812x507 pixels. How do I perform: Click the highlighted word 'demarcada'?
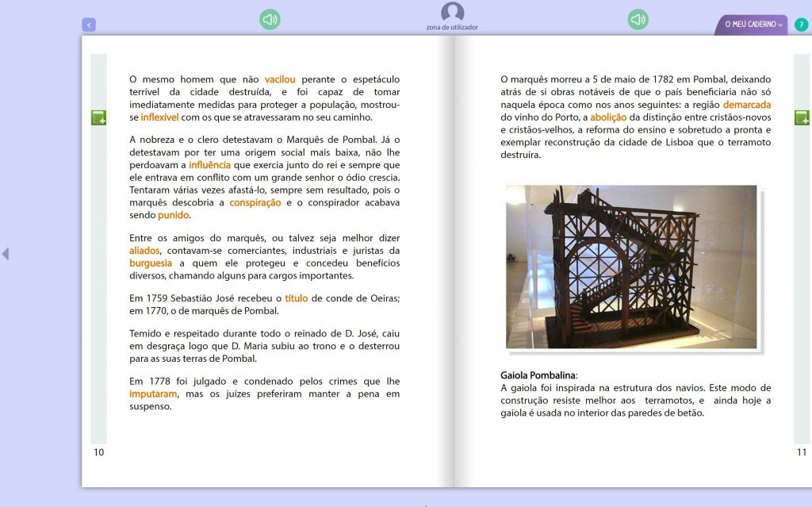(746, 105)
